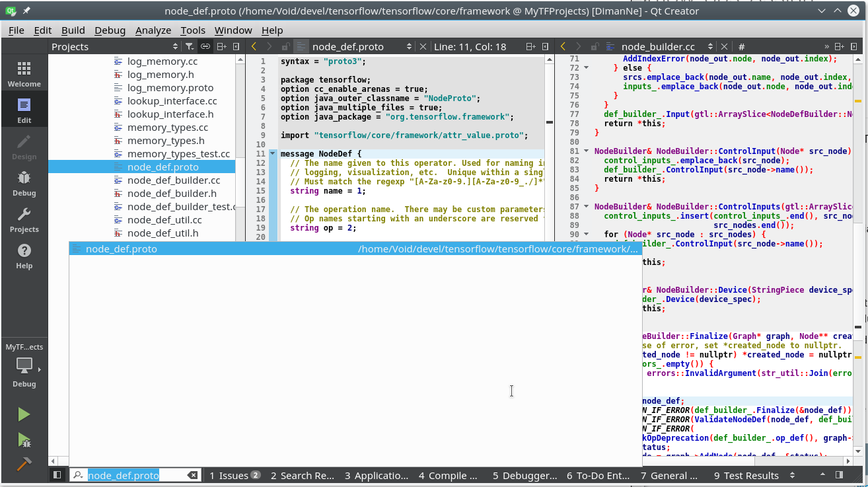Image resolution: width=868 pixels, height=487 pixels.
Task: Open the Analyze menu
Action: tap(153, 30)
